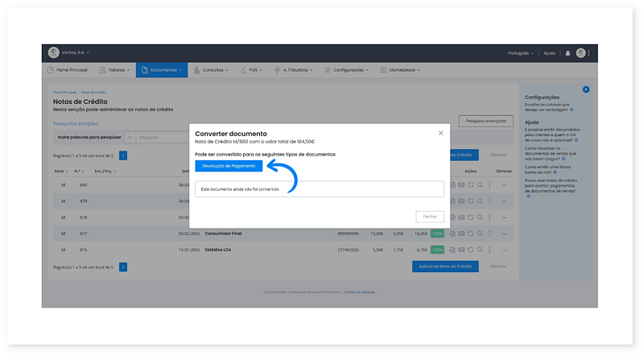This screenshot has height=356, width=644.
Task: Click Adicionar Nota de Crédito button
Action: coord(445,266)
